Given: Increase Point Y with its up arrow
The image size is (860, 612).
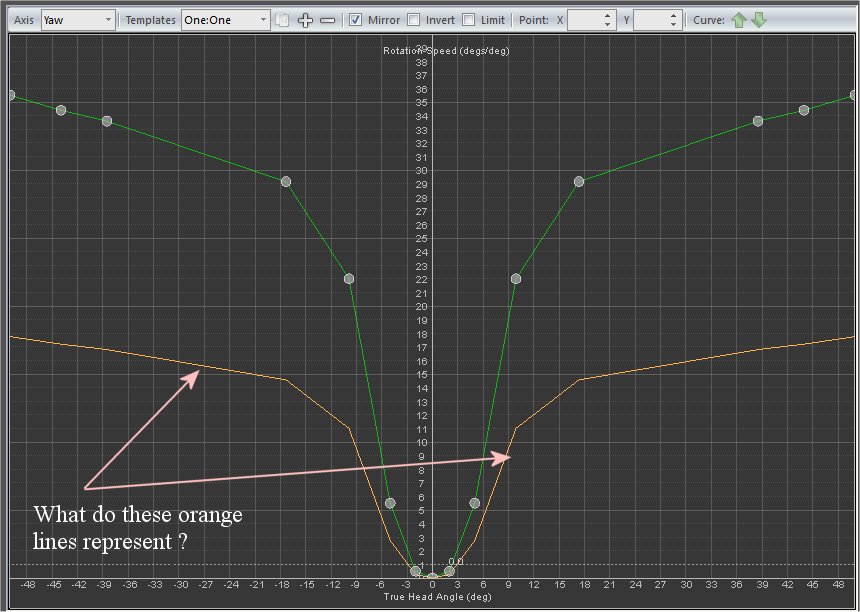Looking at the screenshot, I should coord(674,16).
